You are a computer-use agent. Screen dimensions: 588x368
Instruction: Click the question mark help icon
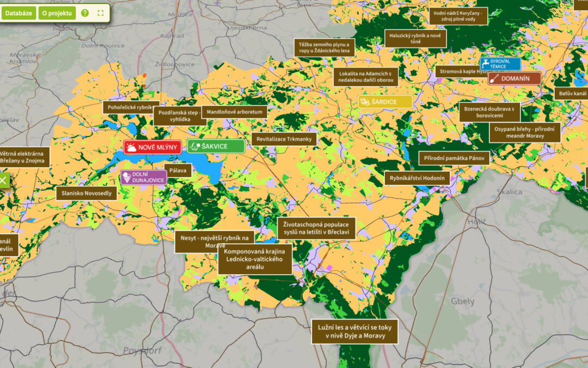coord(85,13)
